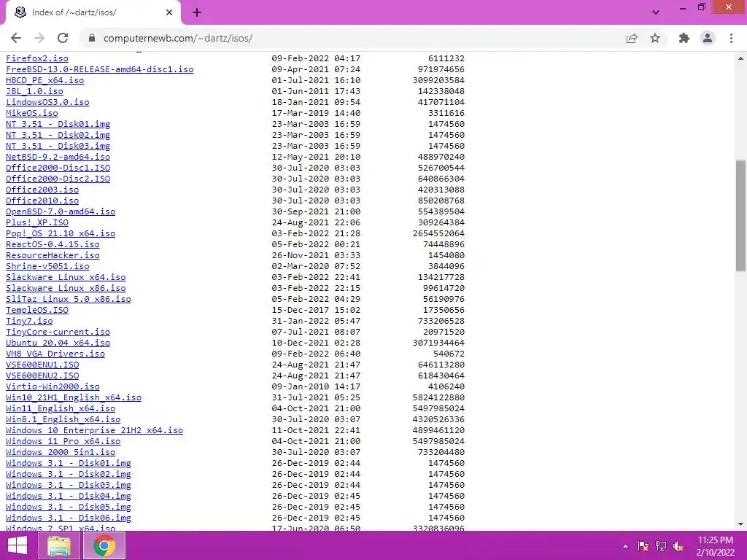
Task: Download Windows_10_Enterprise_21H2_x64.iso
Action: (x=94, y=430)
